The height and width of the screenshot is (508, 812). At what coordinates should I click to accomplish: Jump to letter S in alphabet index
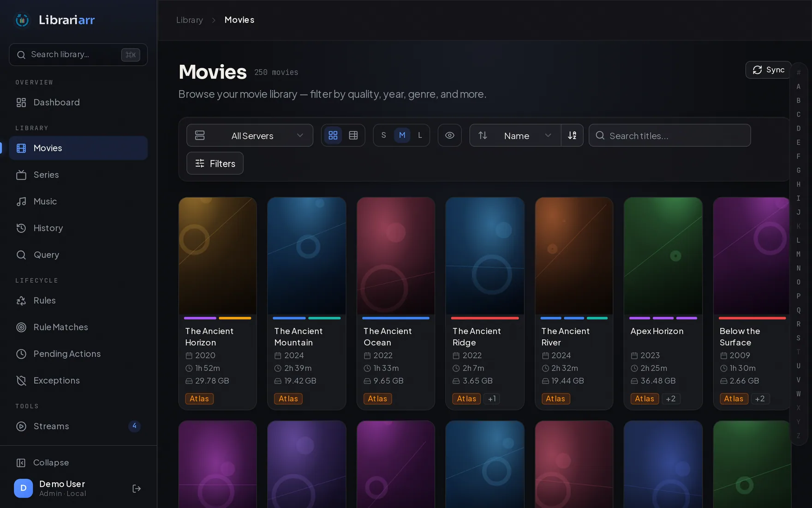[x=799, y=338]
